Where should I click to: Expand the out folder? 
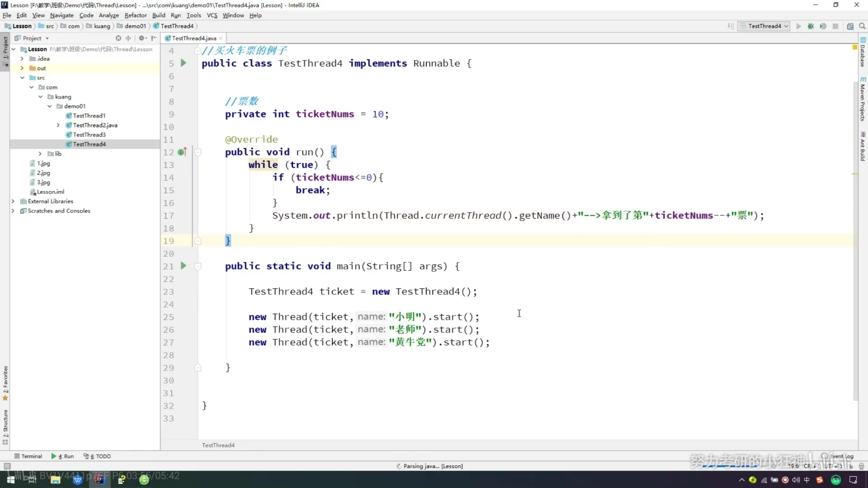click(22, 68)
